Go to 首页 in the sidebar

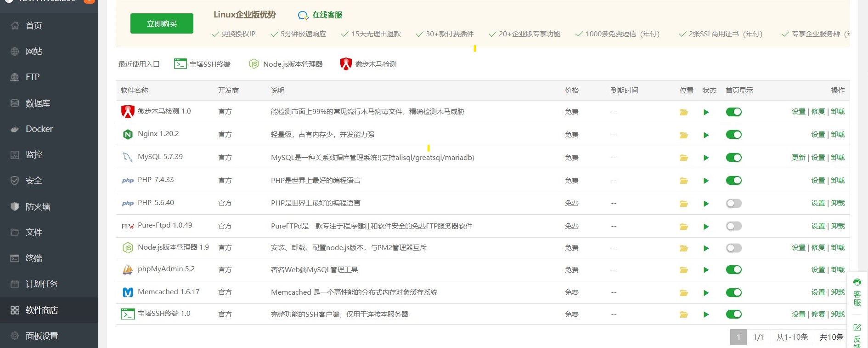[x=49, y=26]
